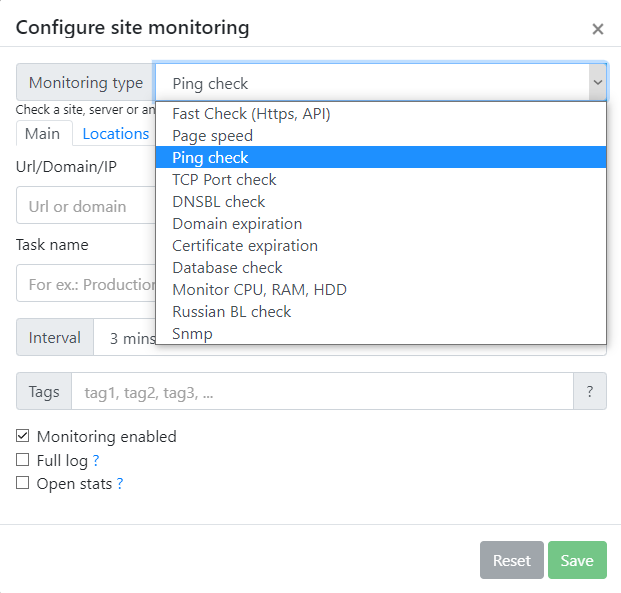The height and width of the screenshot is (593, 621).
Task: Open the Open stats help question mark
Action: coord(120,484)
